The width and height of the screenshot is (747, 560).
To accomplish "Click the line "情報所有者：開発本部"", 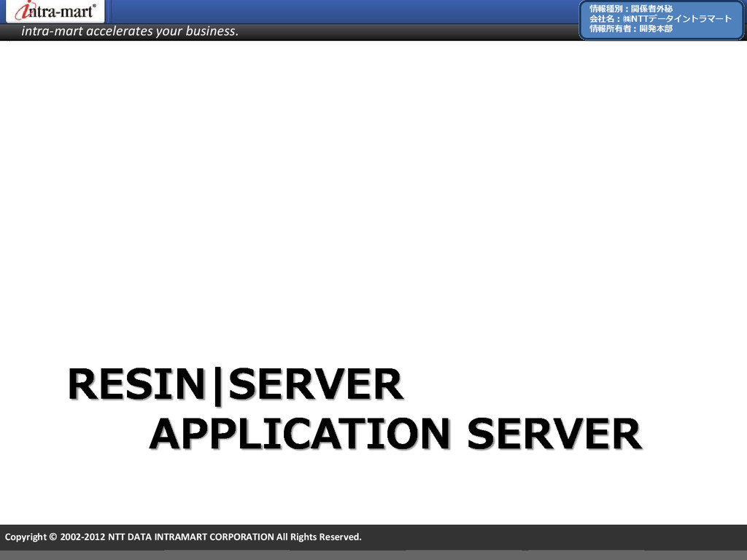I will tap(631, 28).
